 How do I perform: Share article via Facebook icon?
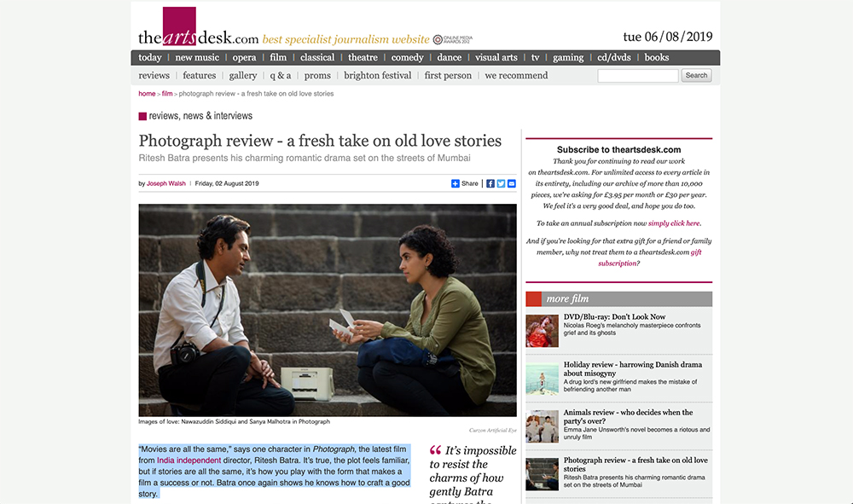pos(490,183)
